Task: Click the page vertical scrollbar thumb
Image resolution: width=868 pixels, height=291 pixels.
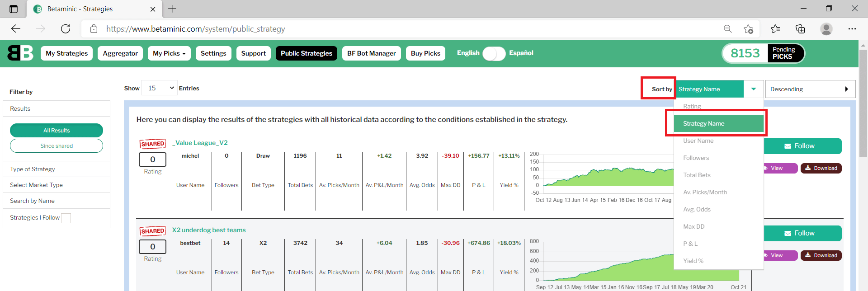Action: click(x=863, y=103)
